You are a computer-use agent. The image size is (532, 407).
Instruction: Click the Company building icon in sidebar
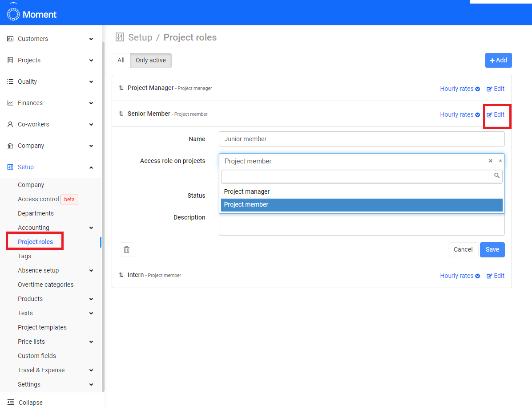click(10, 146)
